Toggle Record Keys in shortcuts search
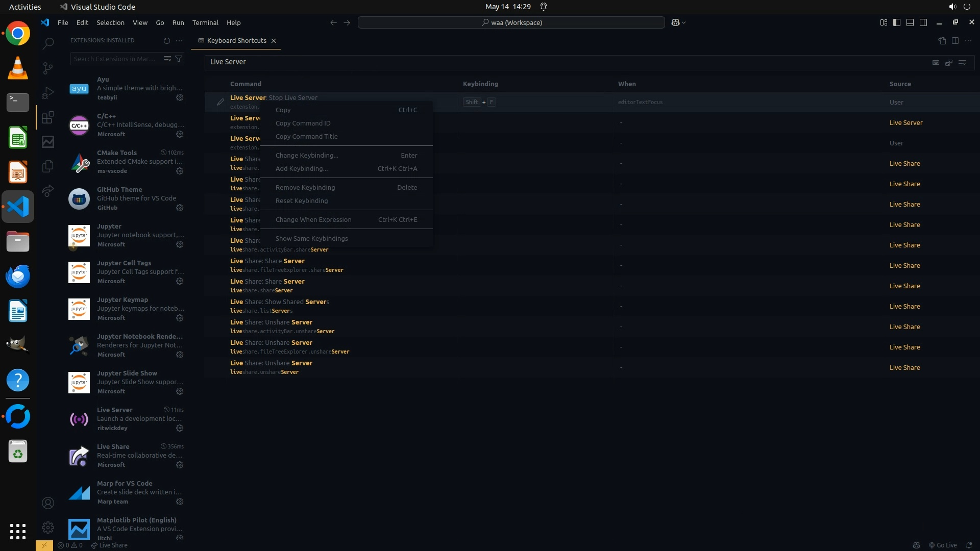 pos(936,62)
